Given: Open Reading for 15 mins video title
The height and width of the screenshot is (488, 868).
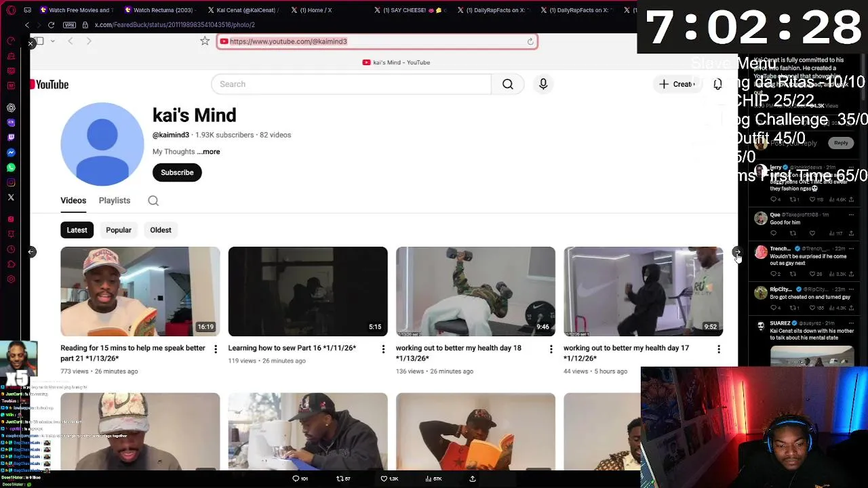Looking at the screenshot, I should (133, 353).
